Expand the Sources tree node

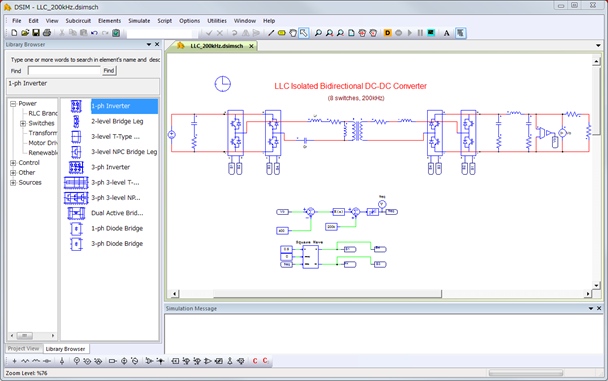pyautogui.click(x=13, y=183)
